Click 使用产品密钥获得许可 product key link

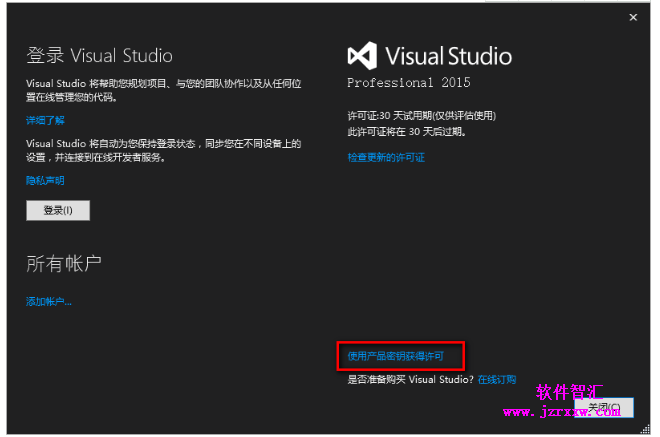396,356
